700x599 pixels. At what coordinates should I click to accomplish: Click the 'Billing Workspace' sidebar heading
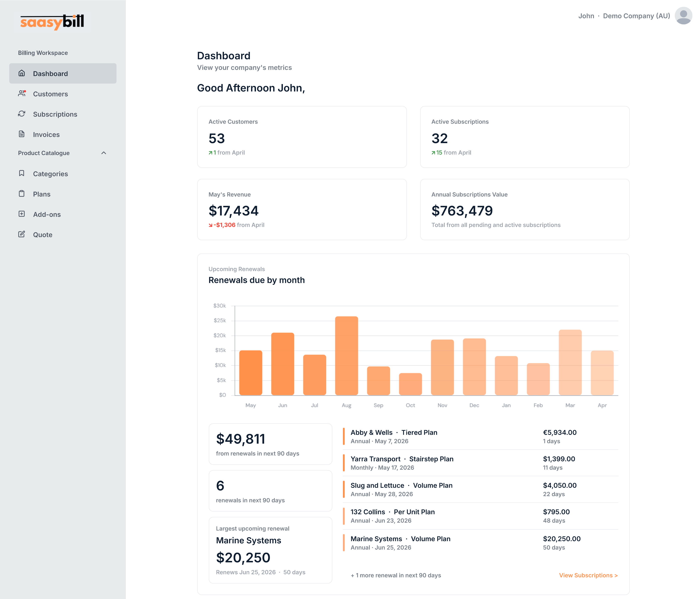43,53
